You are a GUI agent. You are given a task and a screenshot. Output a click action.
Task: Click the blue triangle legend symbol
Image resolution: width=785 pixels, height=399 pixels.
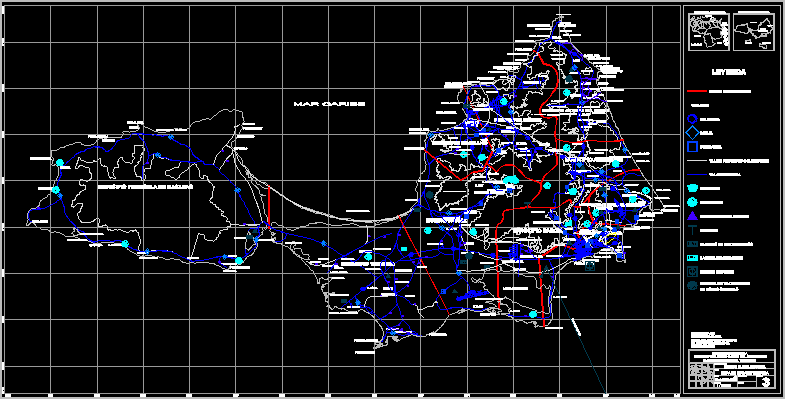coord(692,216)
